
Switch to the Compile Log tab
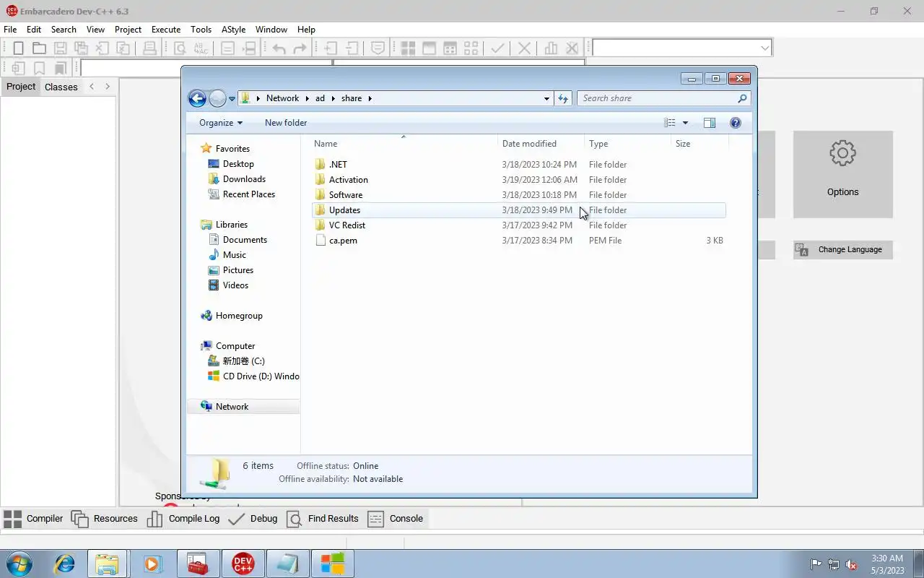point(184,519)
